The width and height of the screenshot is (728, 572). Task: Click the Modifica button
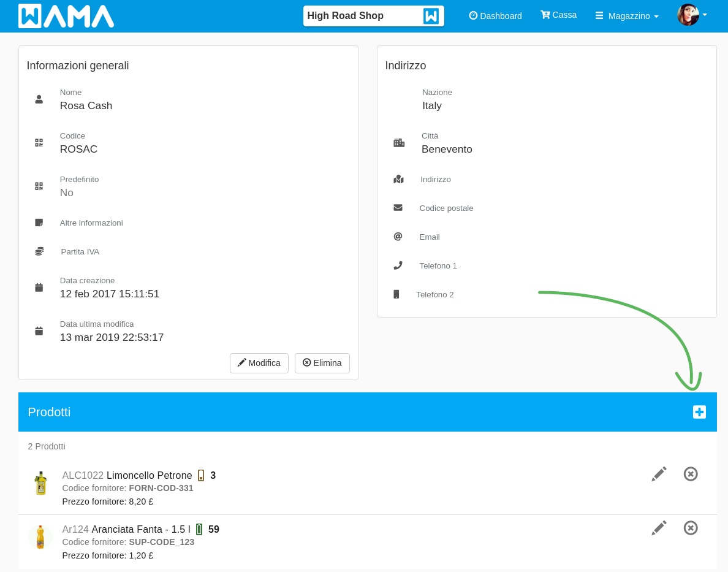(x=259, y=363)
